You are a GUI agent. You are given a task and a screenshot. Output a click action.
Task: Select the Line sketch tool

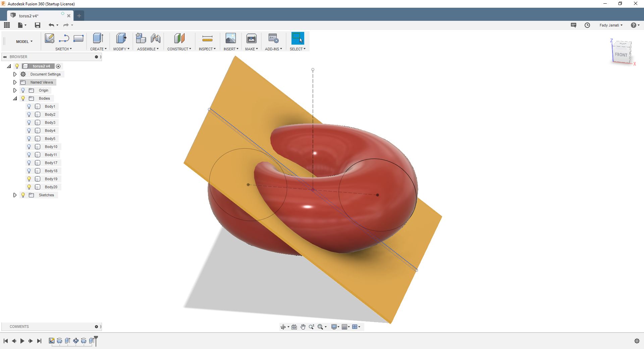(64, 38)
